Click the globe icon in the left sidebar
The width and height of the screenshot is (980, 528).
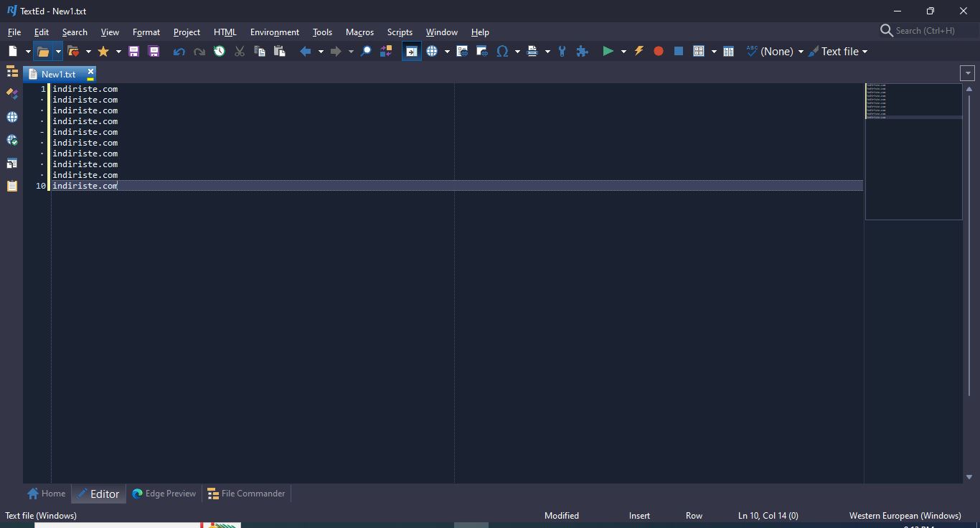click(x=12, y=117)
